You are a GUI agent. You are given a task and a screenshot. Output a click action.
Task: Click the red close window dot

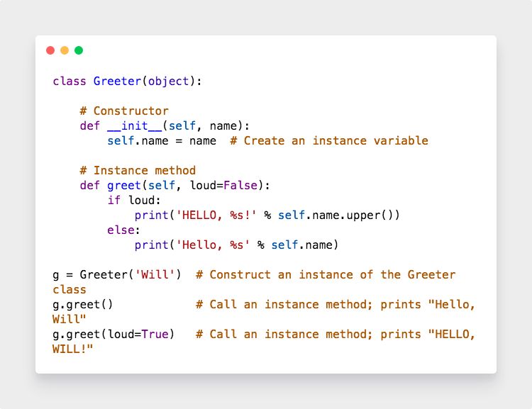tap(50, 50)
